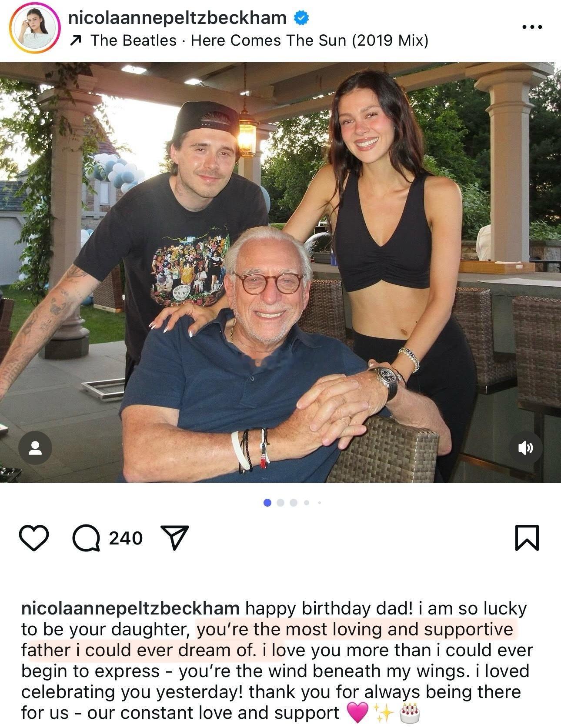Viewport: 561px width, 728px height.
Task: Share post with paper plane icon
Action: (174, 538)
